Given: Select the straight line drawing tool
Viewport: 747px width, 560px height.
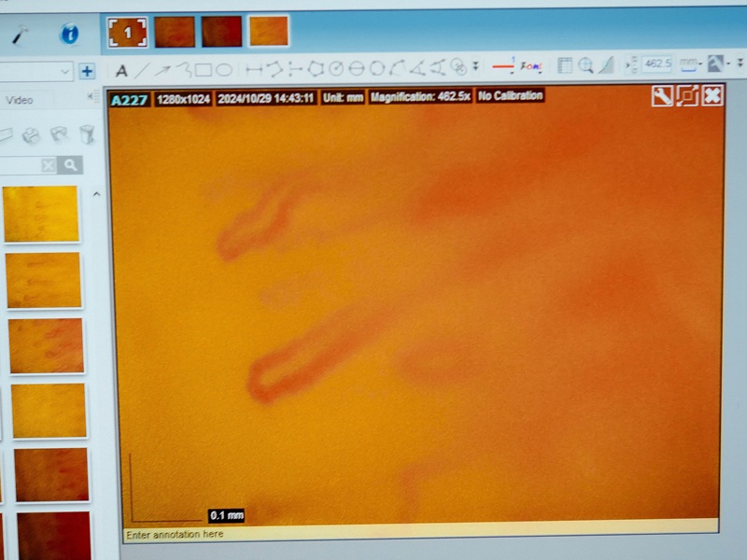Looking at the screenshot, I should (x=142, y=70).
